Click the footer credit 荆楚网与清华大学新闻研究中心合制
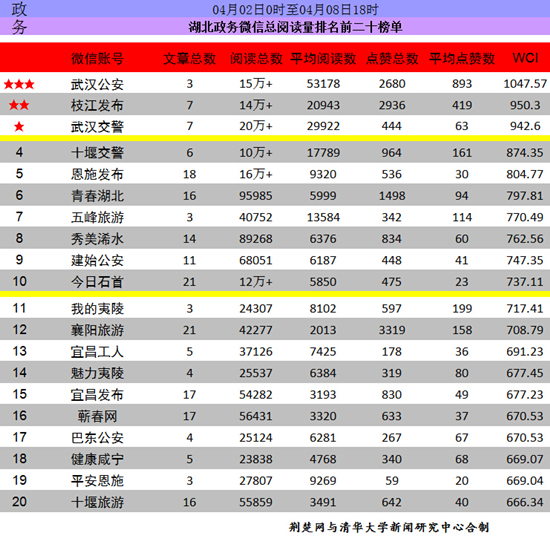Image resolution: width=550 pixels, height=541 pixels. 389,527
